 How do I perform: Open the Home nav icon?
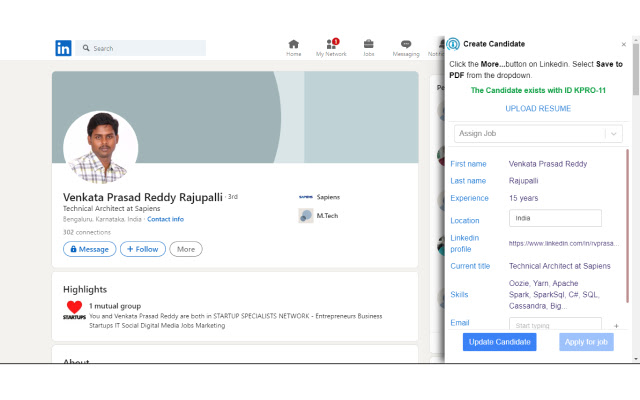click(x=293, y=44)
